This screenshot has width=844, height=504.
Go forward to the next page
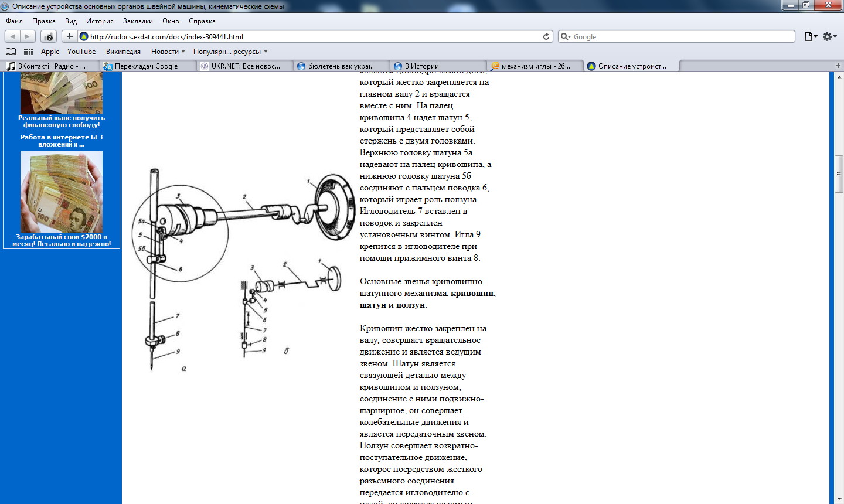click(x=28, y=36)
